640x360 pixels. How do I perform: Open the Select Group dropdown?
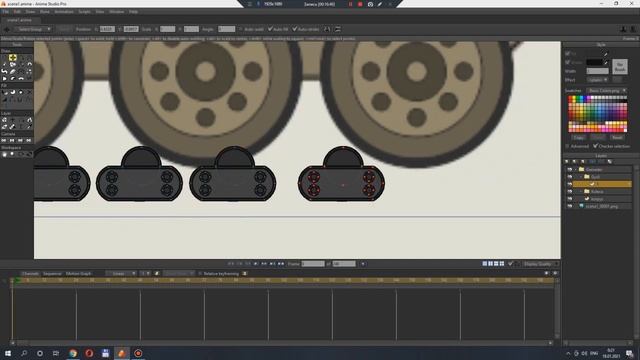(x=33, y=29)
